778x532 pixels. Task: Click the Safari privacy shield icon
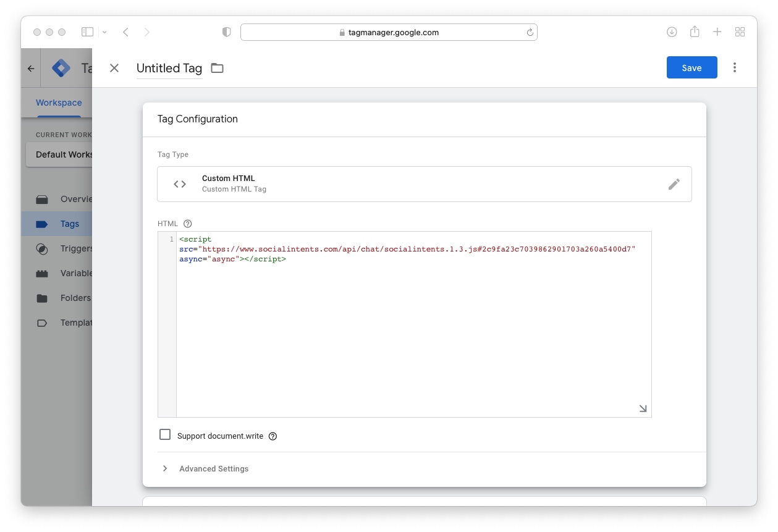tap(227, 32)
